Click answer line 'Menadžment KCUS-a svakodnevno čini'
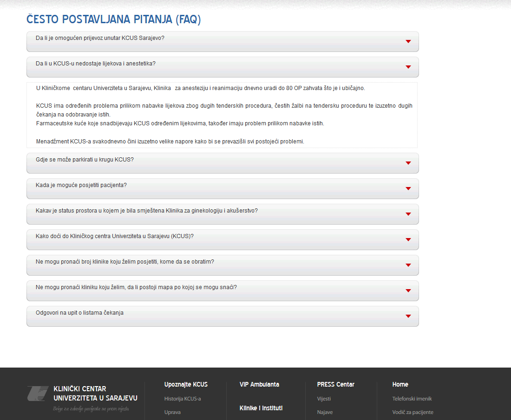The height and width of the screenshot is (420, 511). coord(170,141)
